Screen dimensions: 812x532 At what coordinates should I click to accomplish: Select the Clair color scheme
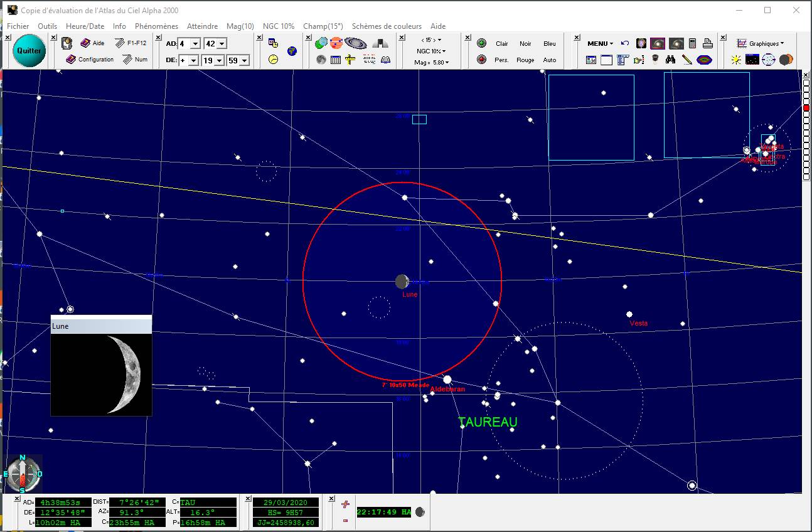click(502, 44)
